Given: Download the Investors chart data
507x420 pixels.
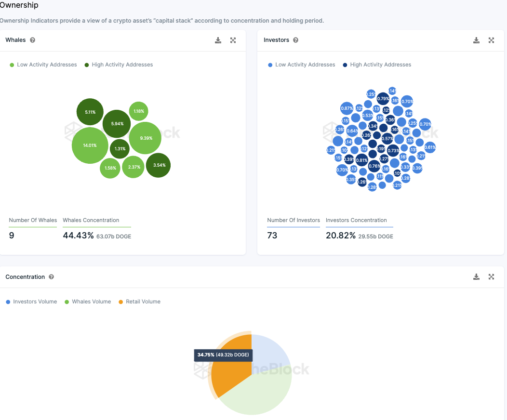Looking at the screenshot, I should pos(476,40).
